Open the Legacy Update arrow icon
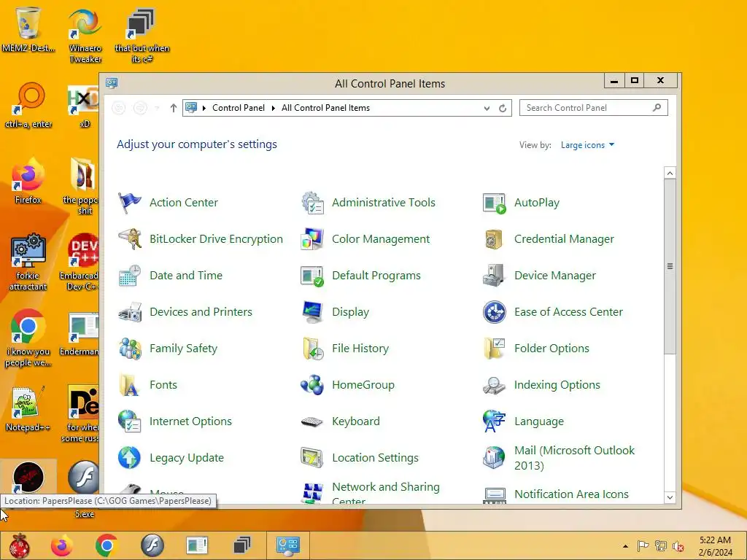Screen dimensions: 747x560 [x=130, y=458]
